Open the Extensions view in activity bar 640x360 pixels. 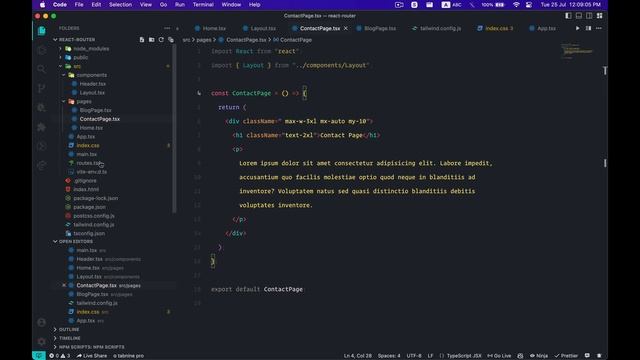(x=41, y=127)
